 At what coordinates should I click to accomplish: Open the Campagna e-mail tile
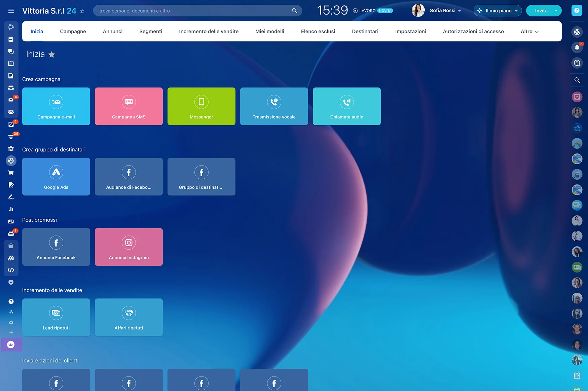point(56,106)
